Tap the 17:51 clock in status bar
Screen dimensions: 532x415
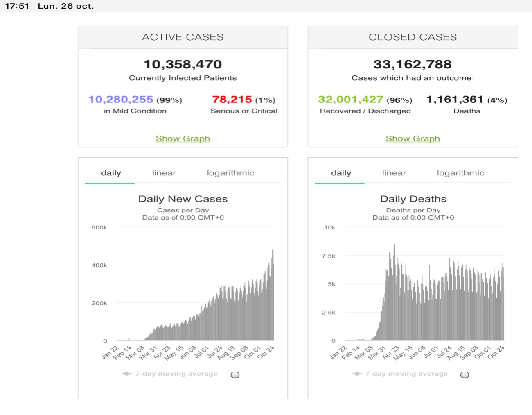pos(17,6)
